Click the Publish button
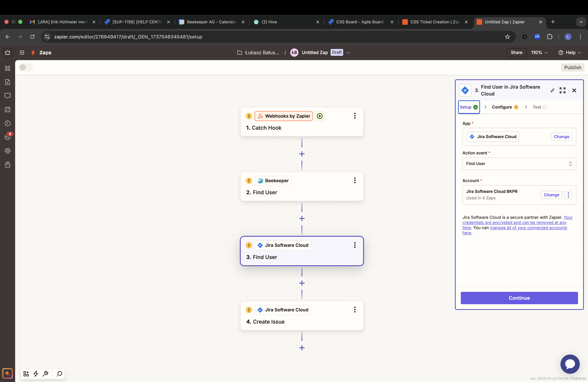This screenshot has width=588, height=382. pos(572,67)
